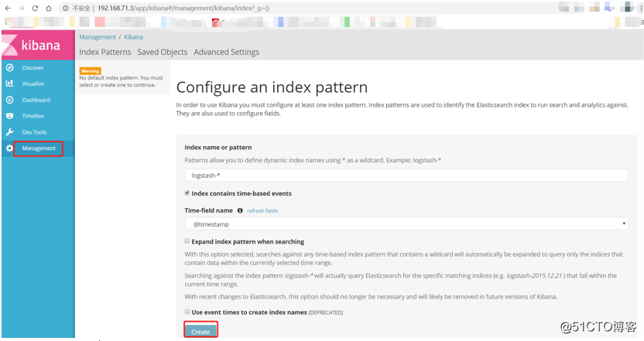Click Management breadcrumb link
The image size is (644, 341).
point(98,37)
